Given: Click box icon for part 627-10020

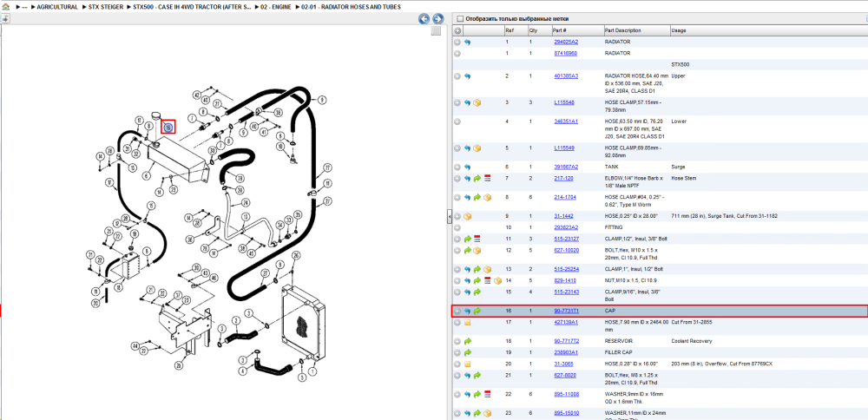Looking at the screenshot, I should tap(477, 251).
